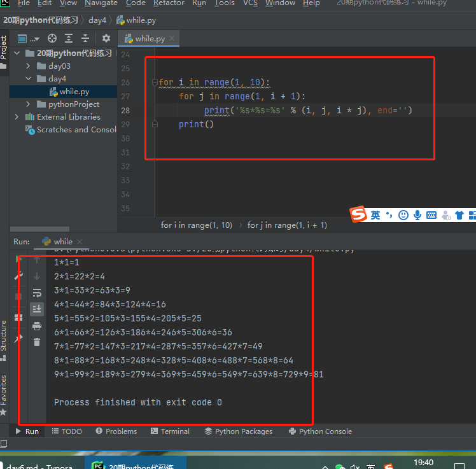
Task: Expand the pythonProject folder
Action: pyautogui.click(x=28, y=104)
